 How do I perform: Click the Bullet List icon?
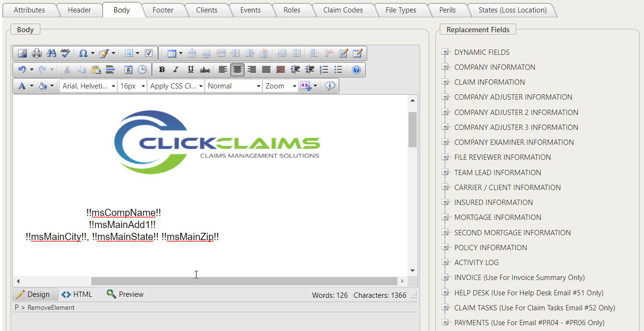338,70
